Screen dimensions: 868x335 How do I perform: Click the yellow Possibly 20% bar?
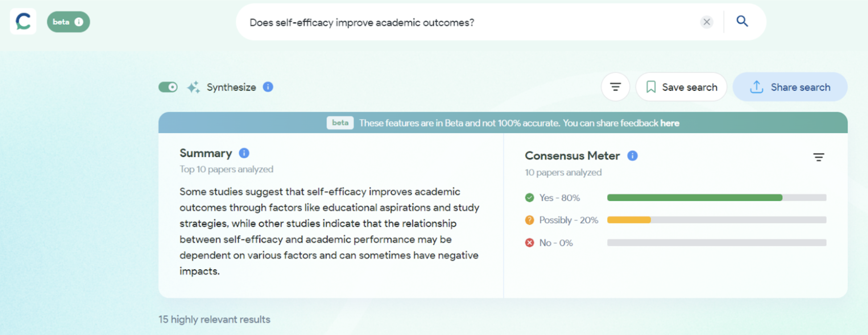pyautogui.click(x=629, y=220)
